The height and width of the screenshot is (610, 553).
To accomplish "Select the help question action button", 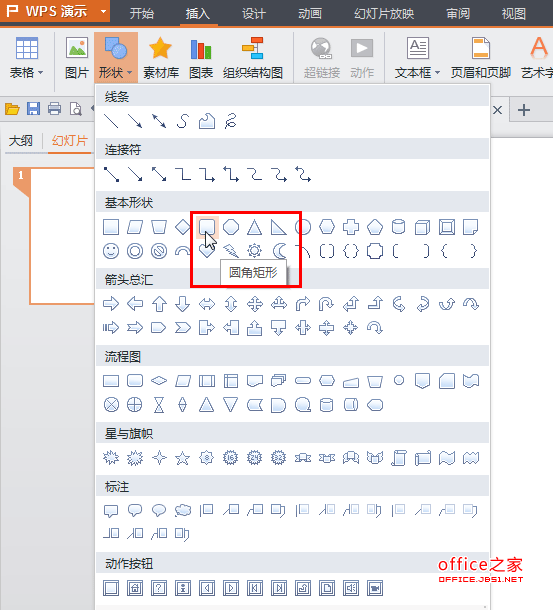I will point(159,588).
